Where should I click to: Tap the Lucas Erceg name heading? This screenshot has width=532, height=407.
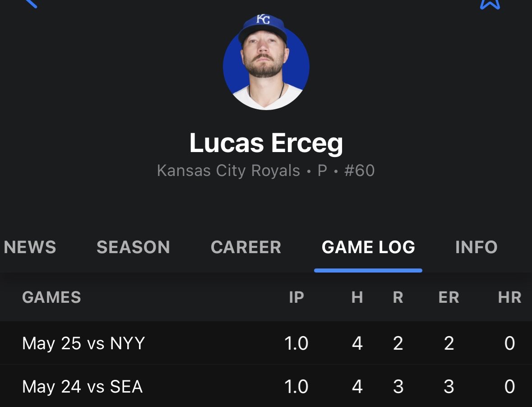[266, 143]
